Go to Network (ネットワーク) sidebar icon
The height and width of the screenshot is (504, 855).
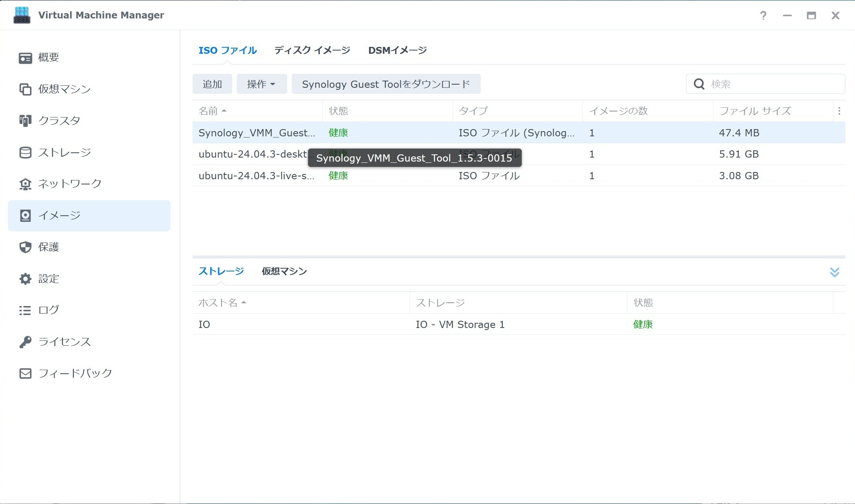[25, 184]
